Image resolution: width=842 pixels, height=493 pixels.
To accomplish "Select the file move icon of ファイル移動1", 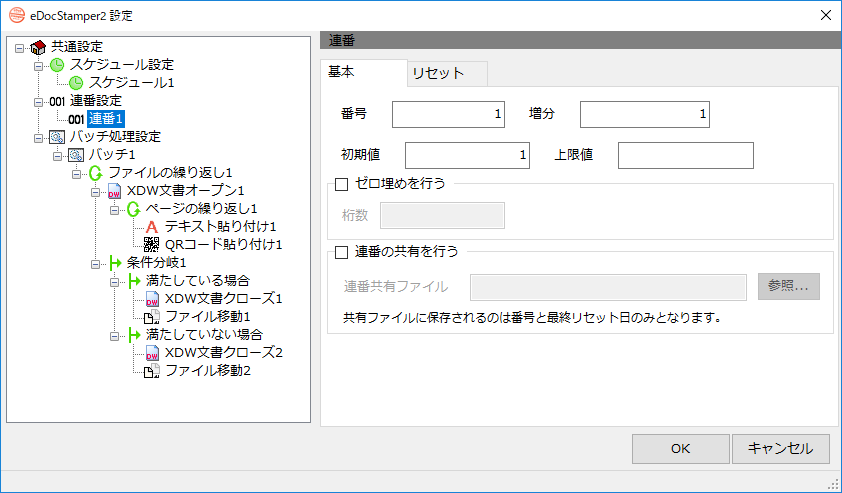I will tap(152, 317).
